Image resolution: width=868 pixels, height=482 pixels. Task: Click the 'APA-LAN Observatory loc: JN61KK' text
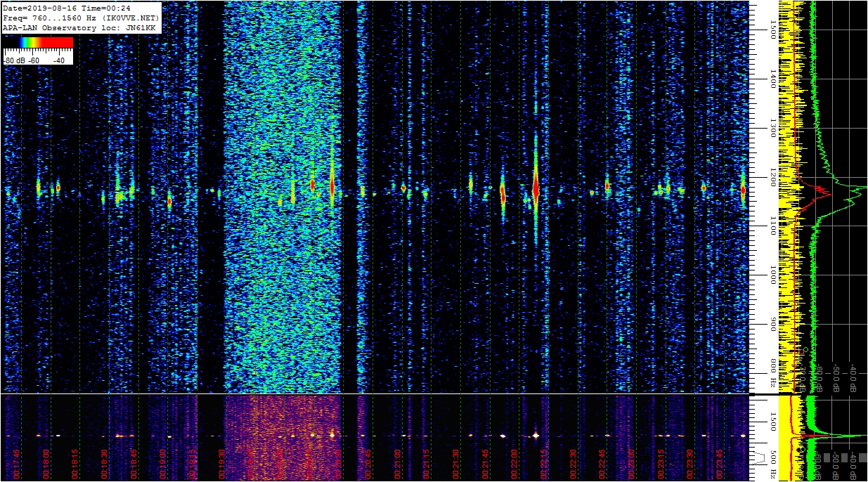79,27
